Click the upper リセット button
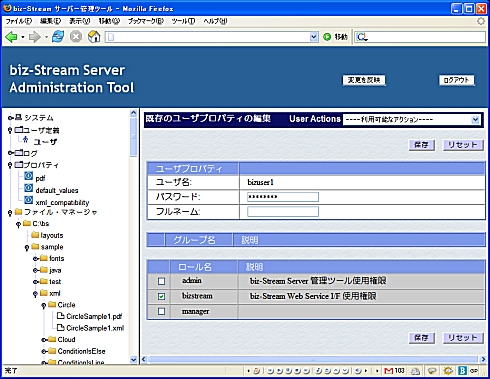490x379 pixels. (x=463, y=145)
